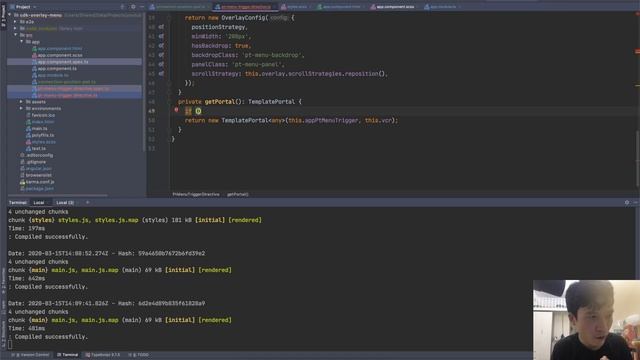Click the override gutter icon on line 45
640x360 pixels.
coord(161,74)
